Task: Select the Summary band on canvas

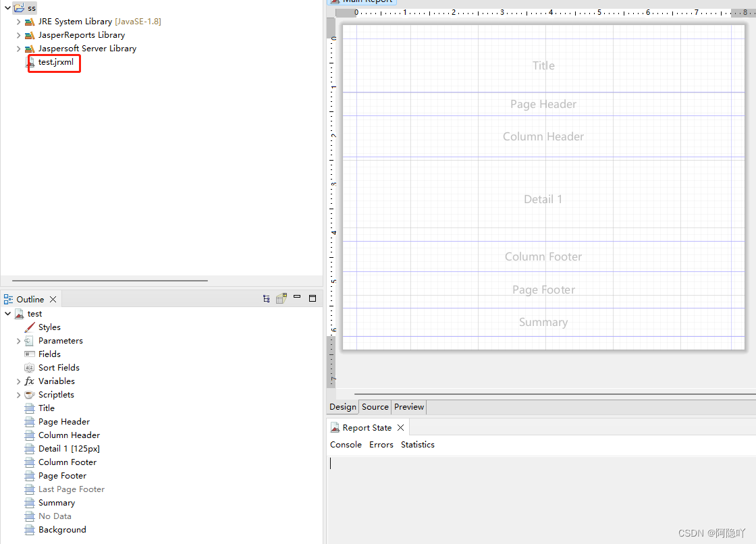Action: 543,322
